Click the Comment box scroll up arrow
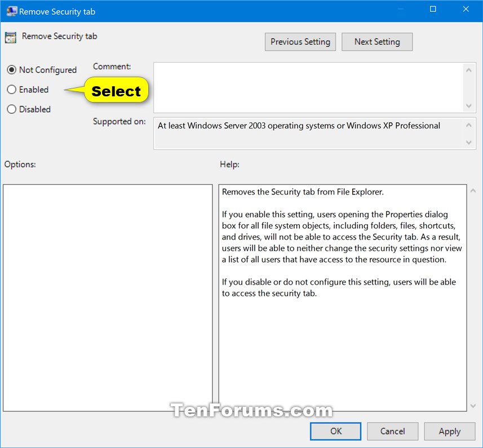This screenshot has width=483, height=448. click(x=469, y=70)
